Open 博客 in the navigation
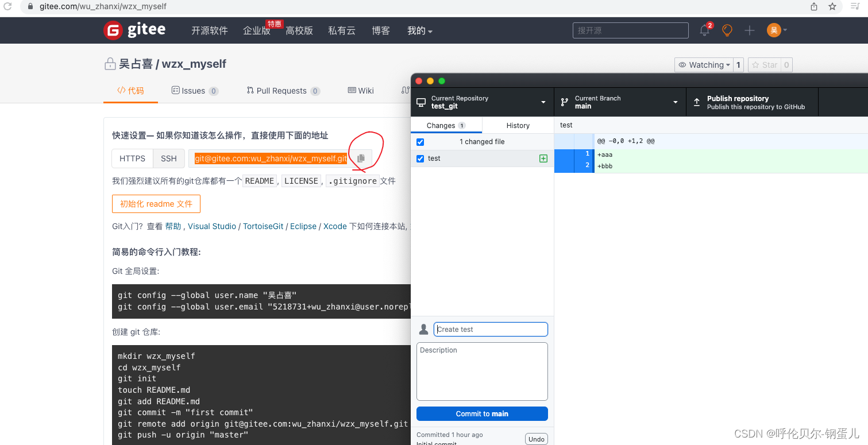Screen dimensions: 868x445 [381, 30]
